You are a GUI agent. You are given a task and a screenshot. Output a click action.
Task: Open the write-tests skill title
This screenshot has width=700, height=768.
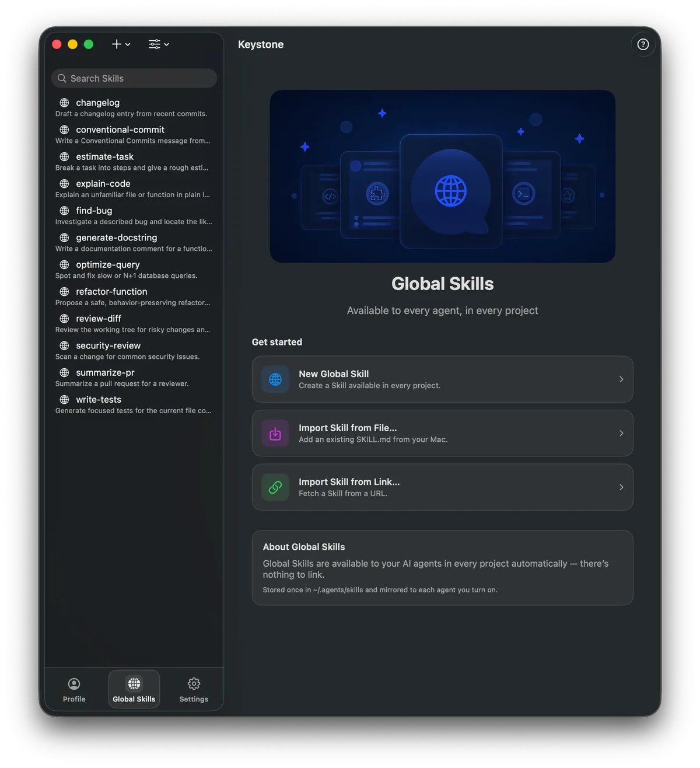(x=99, y=399)
